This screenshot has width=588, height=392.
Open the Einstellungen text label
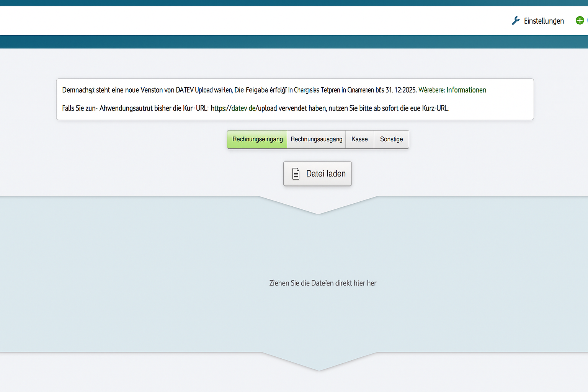click(544, 21)
